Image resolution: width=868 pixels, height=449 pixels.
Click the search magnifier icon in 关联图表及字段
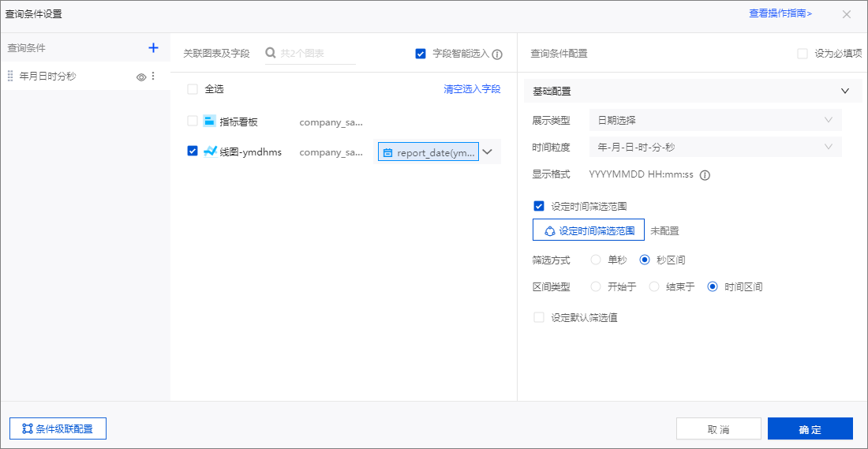(271, 53)
